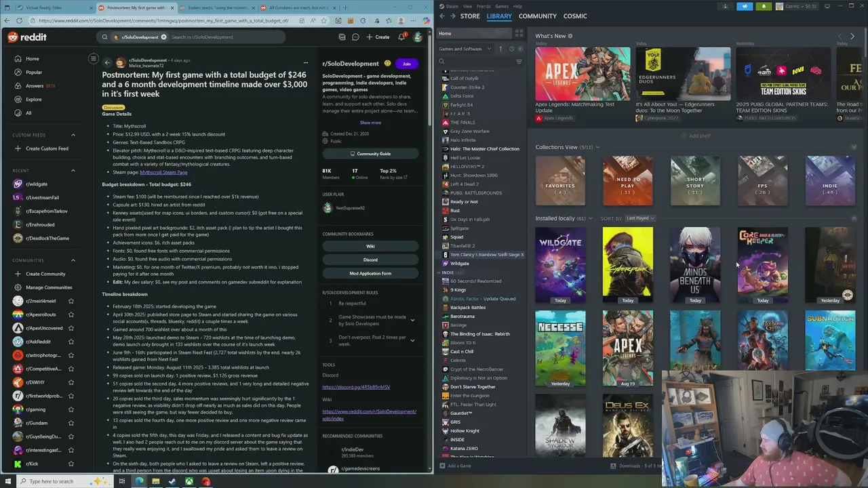Toggle Steam sort by recent activity clock icon
The height and width of the screenshot is (488, 868).
click(x=511, y=49)
